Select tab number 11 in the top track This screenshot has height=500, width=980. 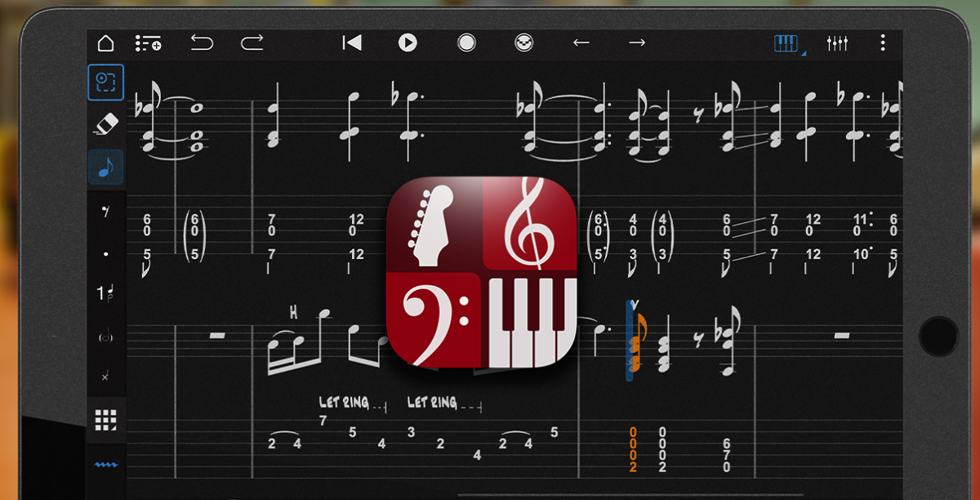click(x=859, y=220)
